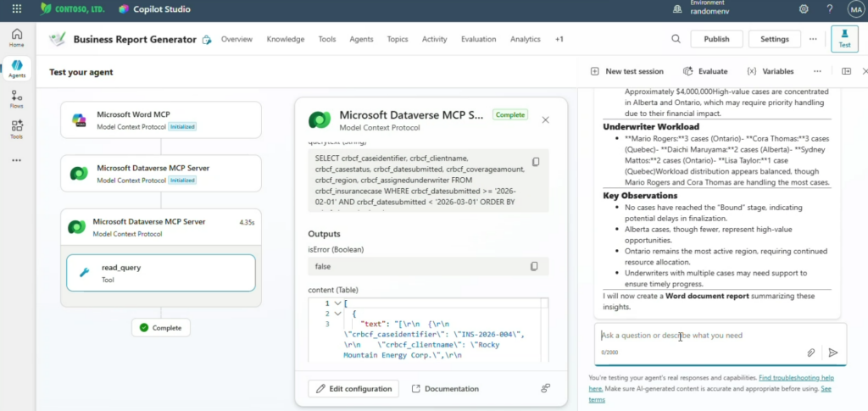Switch to the Analytics tab
Image resolution: width=868 pixels, height=411 pixels.
(x=526, y=39)
